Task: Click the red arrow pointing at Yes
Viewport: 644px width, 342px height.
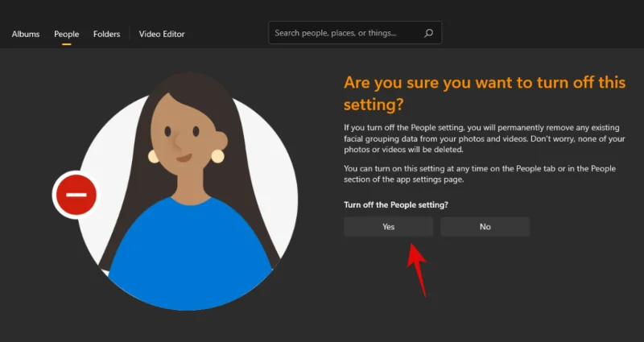Action: pyautogui.click(x=415, y=260)
